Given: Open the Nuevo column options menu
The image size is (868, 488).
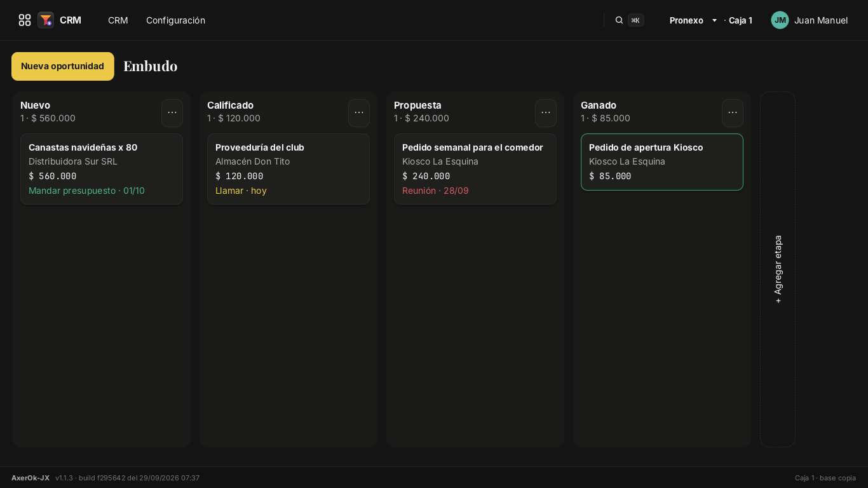Looking at the screenshot, I should pos(172,112).
